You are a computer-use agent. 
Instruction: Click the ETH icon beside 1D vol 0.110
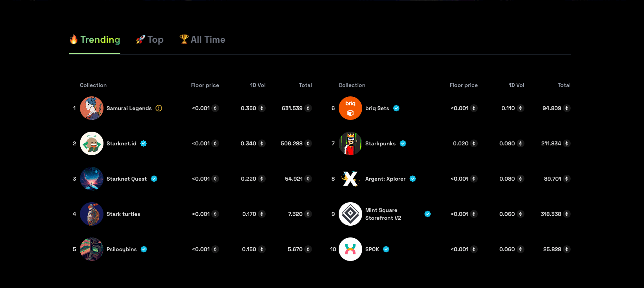521,108
